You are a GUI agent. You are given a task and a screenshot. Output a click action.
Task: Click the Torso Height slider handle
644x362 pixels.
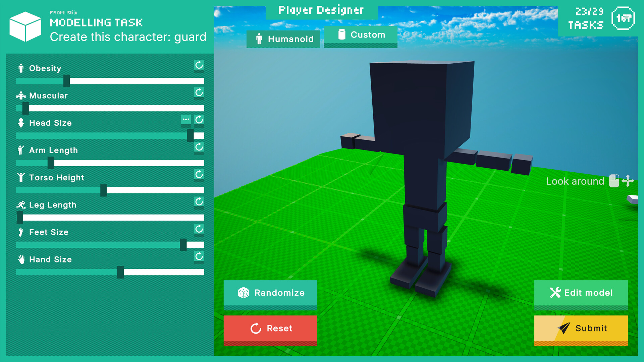click(104, 190)
